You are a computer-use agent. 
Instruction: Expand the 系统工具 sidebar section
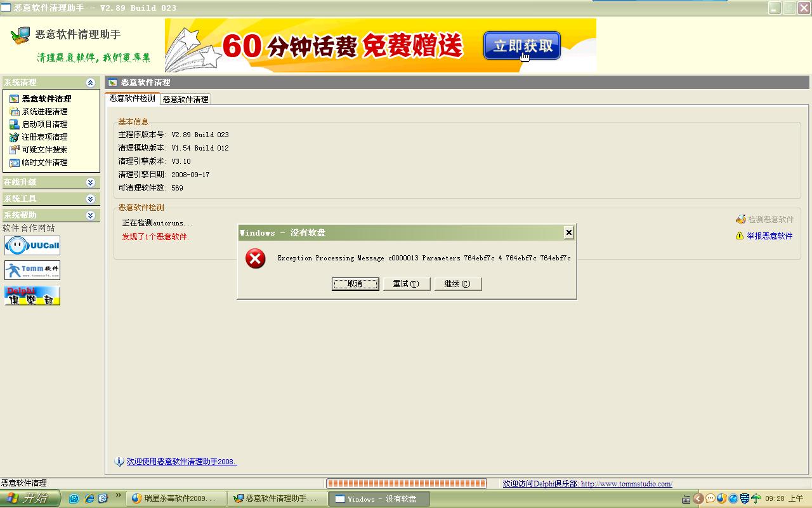[x=90, y=199]
